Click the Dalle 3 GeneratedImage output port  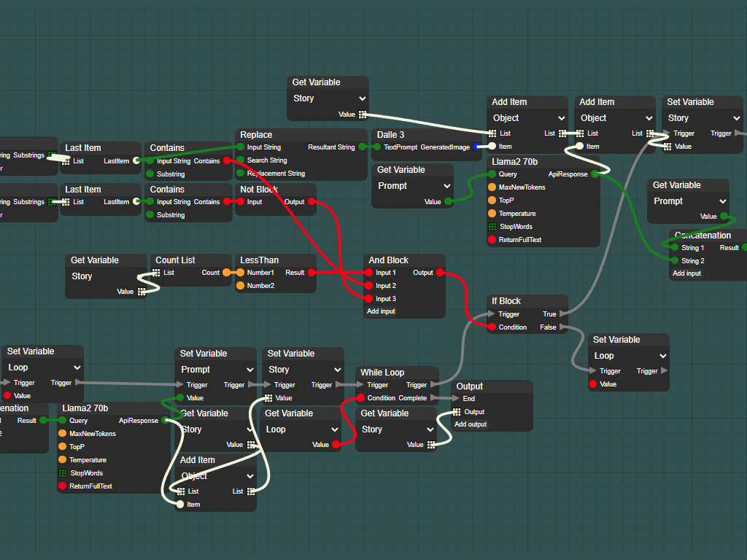tap(477, 147)
